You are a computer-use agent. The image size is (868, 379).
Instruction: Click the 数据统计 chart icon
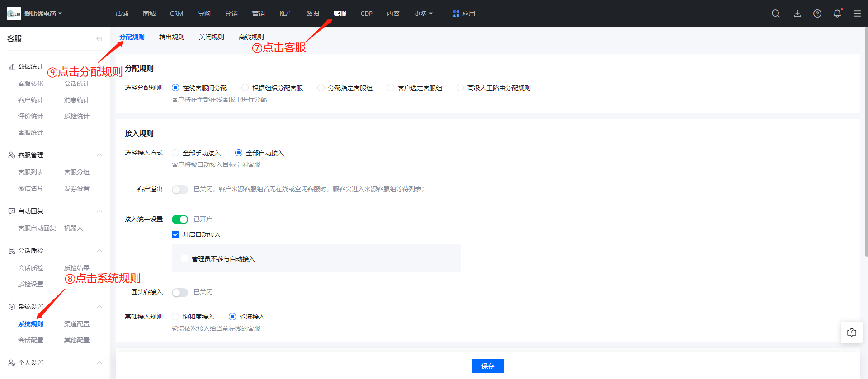pyautogui.click(x=12, y=66)
